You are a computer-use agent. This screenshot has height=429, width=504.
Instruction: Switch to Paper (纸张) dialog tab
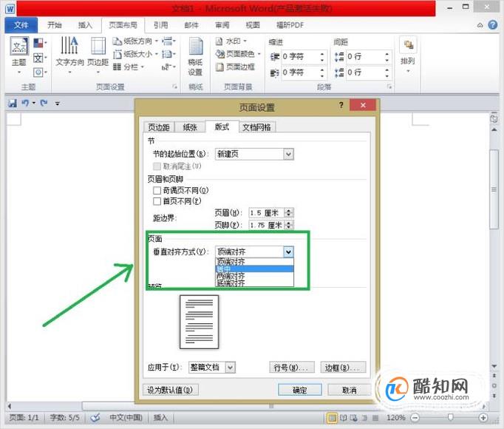point(190,127)
